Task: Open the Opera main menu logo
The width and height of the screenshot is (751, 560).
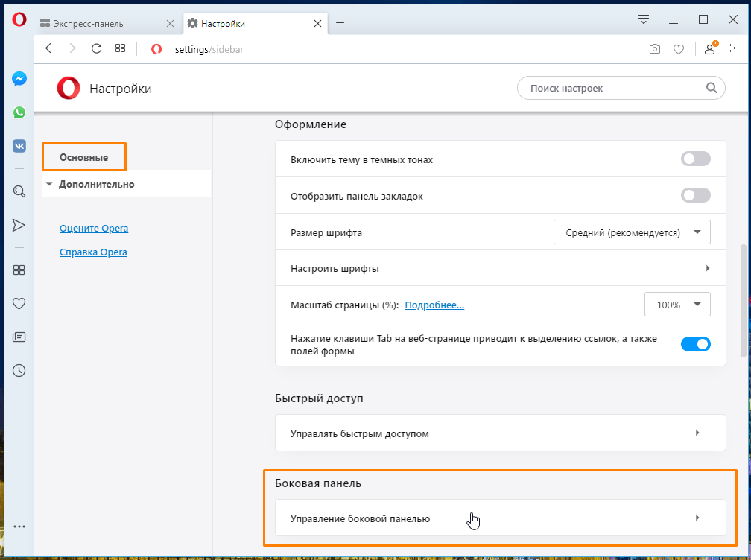Action: pos(19,20)
